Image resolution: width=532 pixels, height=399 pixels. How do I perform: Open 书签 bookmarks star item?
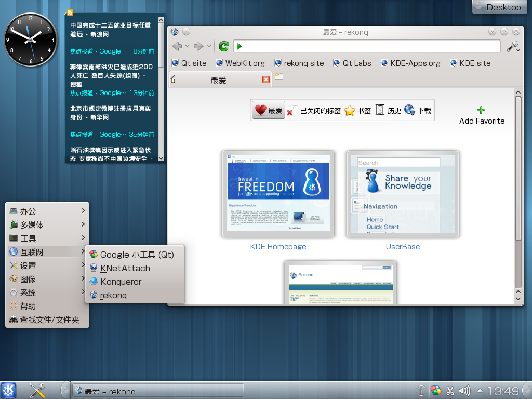357,111
